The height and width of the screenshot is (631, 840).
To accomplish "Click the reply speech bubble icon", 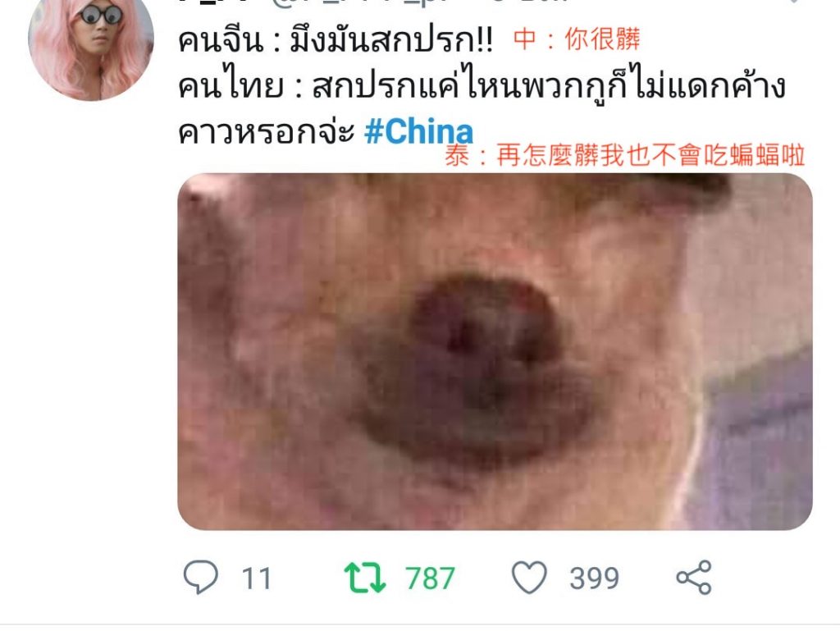I will 201,576.
